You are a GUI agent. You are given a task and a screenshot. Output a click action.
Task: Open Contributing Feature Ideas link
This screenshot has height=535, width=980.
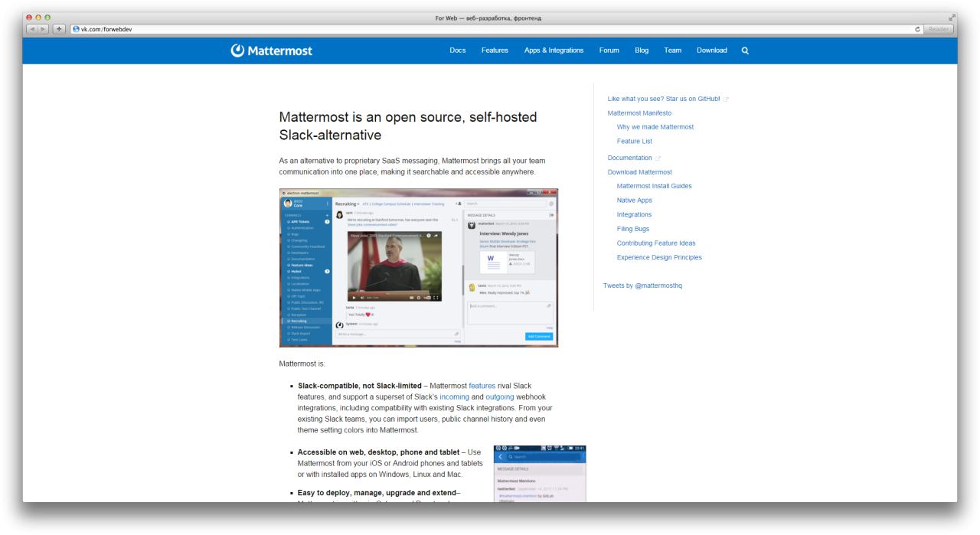(656, 243)
